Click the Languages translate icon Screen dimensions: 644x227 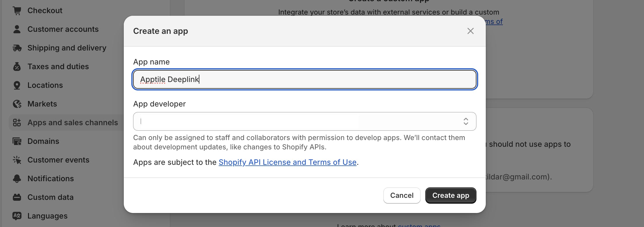(17, 216)
